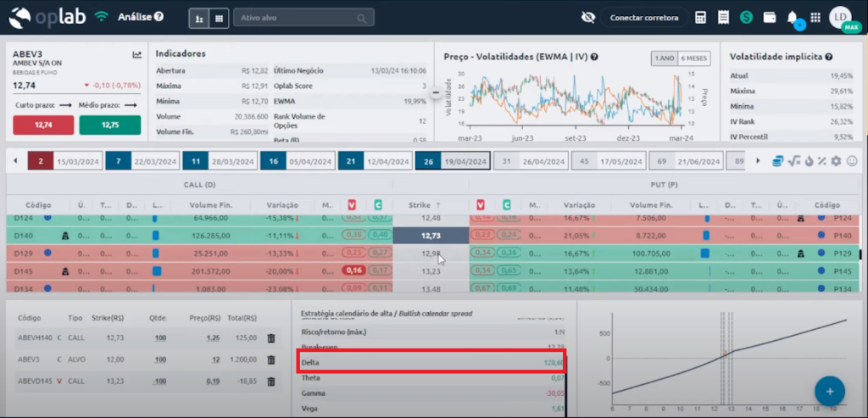This screenshot has width=868, height=418.
Task: Select the 19/04/2024 expiration tab
Action: (x=453, y=161)
